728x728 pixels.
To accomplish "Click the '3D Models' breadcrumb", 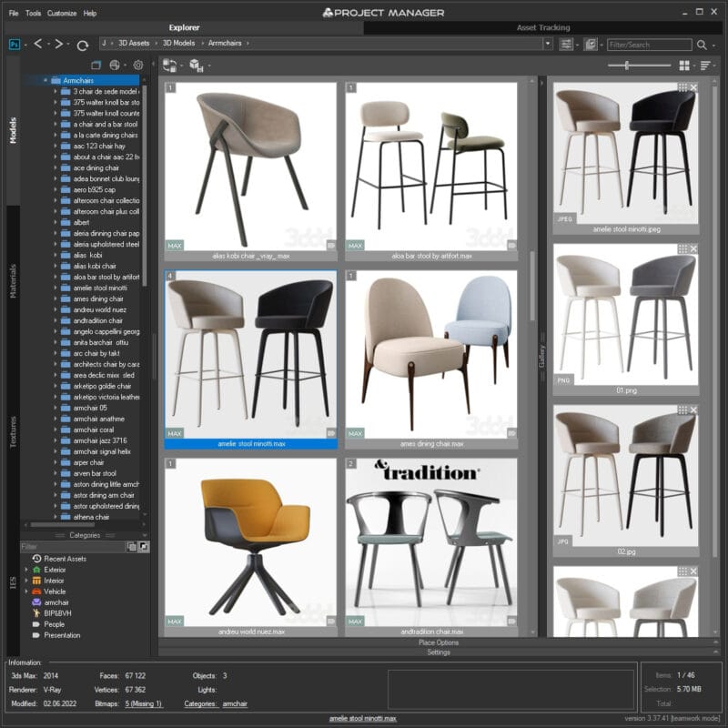I will point(178,43).
